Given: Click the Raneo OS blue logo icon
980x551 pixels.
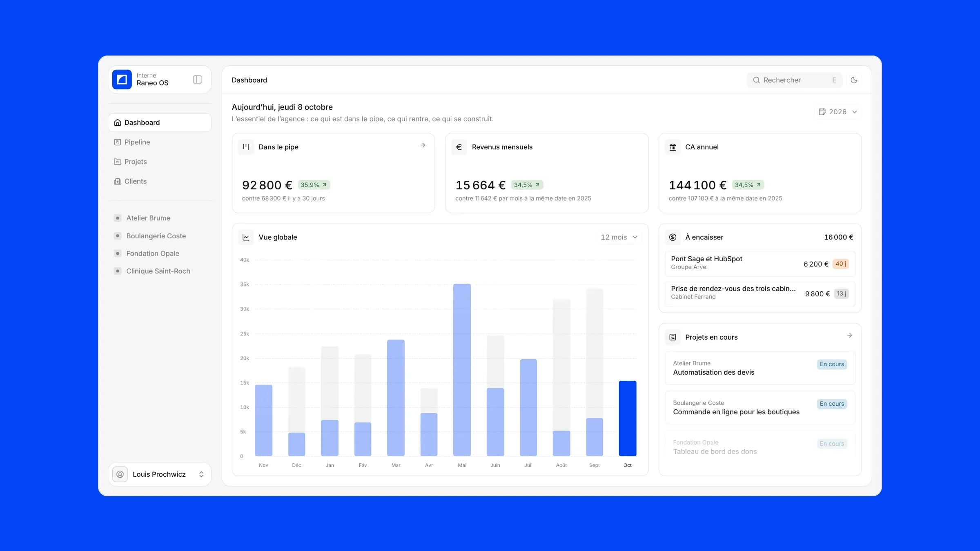Looking at the screenshot, I should tap(122, 80).
